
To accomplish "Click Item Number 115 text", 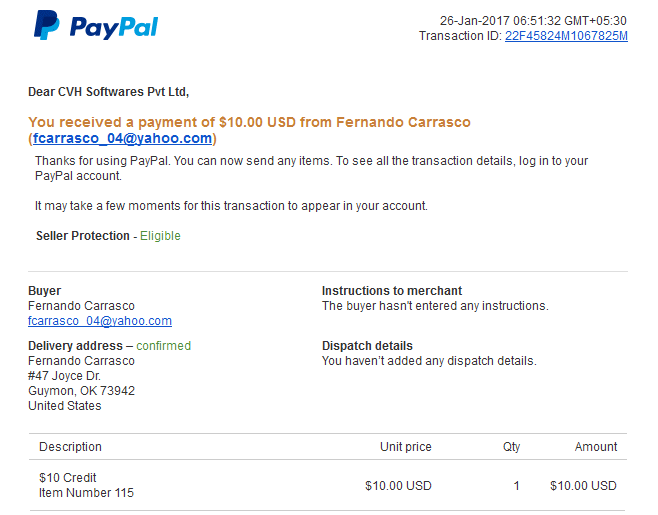I will coord(86,493).
